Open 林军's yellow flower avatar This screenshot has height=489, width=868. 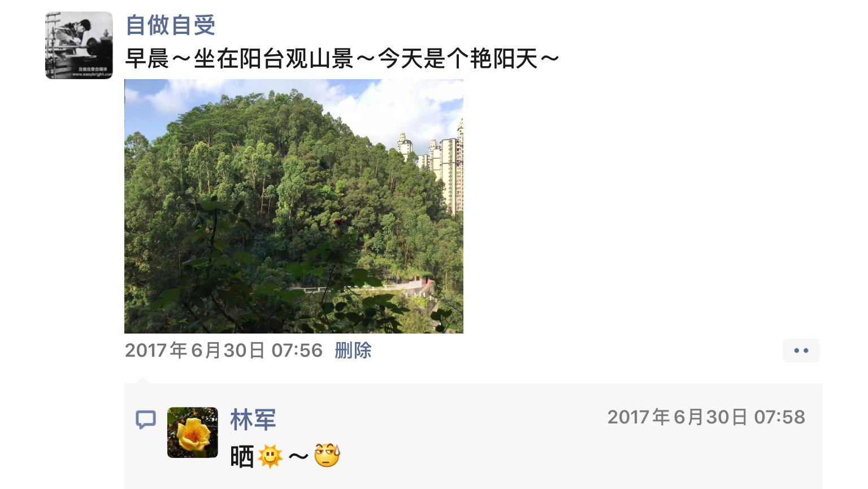tap(193, 432)
